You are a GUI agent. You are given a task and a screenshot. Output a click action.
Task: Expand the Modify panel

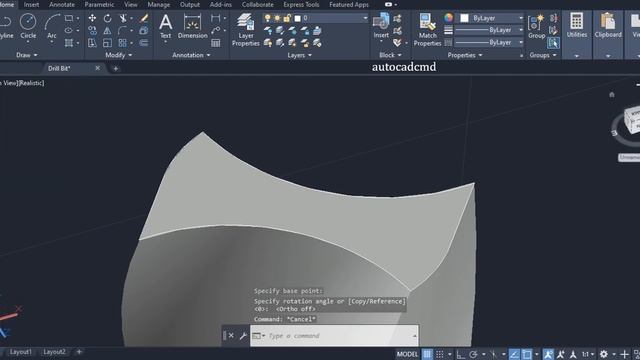point(118,55)
